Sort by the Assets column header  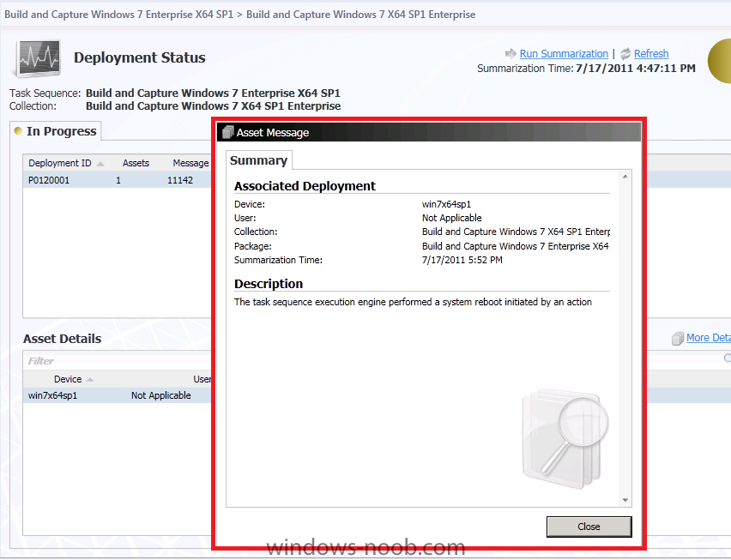pos(136,163)
